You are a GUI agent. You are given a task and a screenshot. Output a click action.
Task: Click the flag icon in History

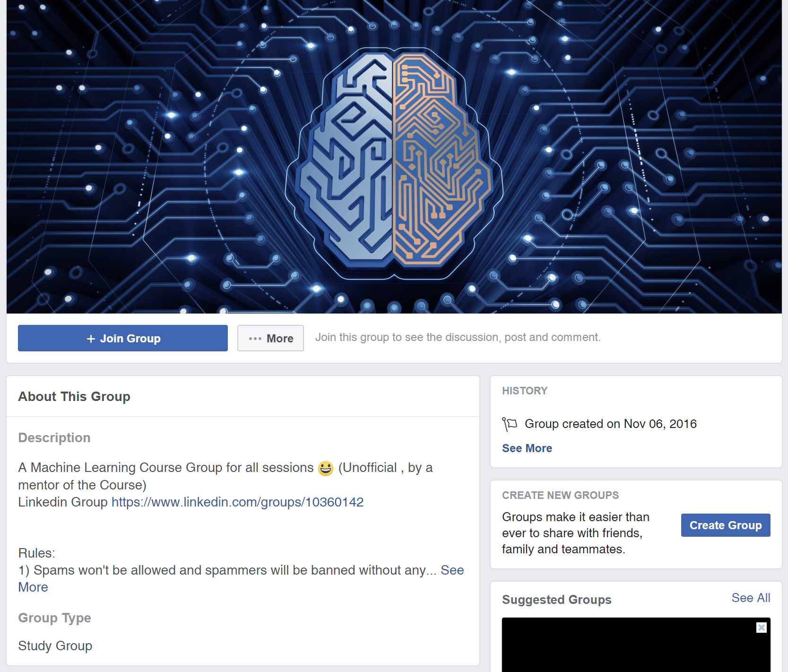click(x=510, y=424)
